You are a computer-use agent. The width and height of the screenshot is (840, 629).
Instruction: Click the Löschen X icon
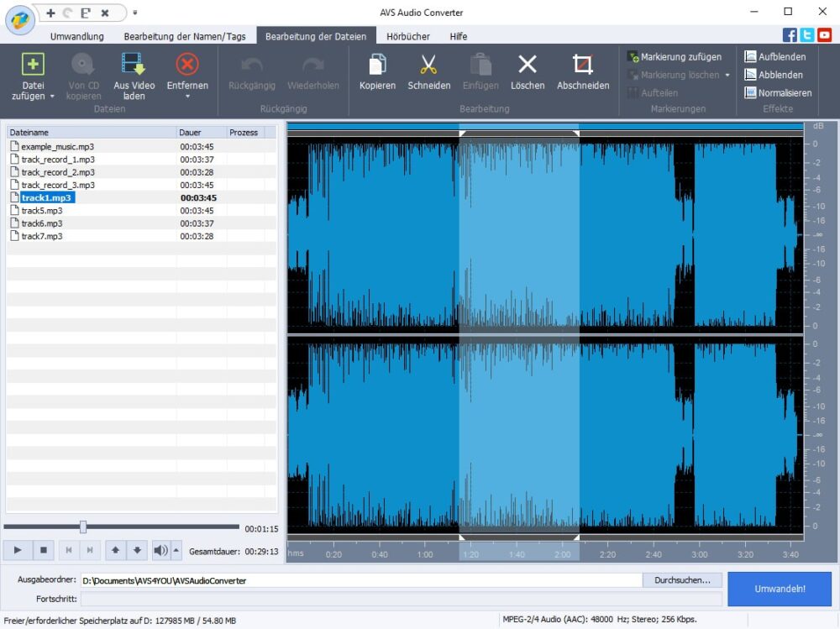[528, 65]
